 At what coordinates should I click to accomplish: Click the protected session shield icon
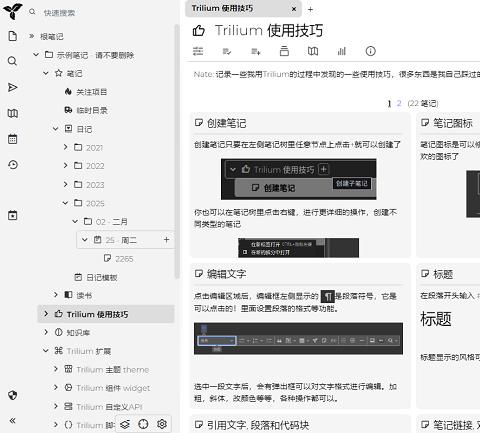(x=13, y=395)
